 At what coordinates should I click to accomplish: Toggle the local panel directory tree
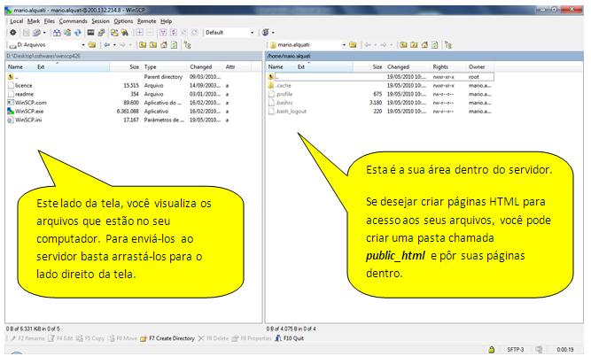pyautogui.click(x=187, y=45)
